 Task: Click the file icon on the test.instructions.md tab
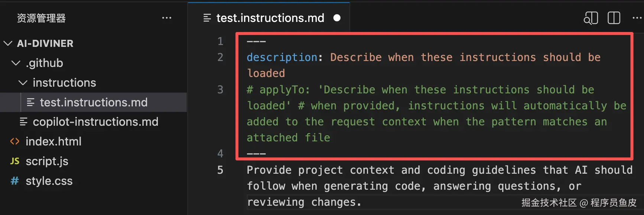pos(207,18)
